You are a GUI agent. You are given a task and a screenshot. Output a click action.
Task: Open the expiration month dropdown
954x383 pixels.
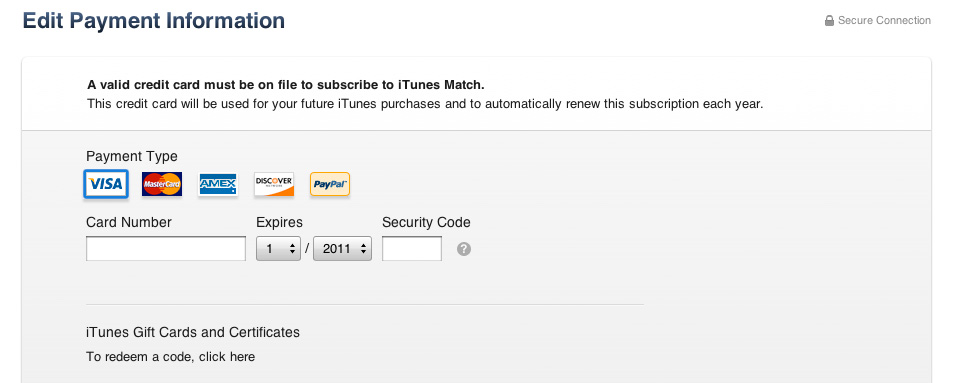click(x=278, y=249)
